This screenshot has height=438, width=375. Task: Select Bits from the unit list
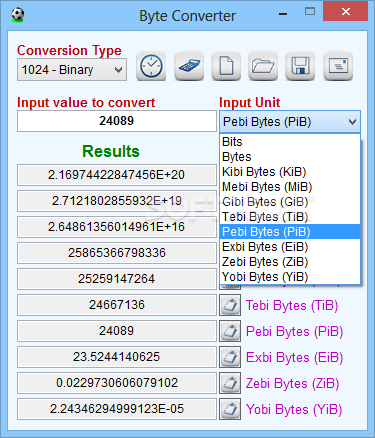point(290,142)
